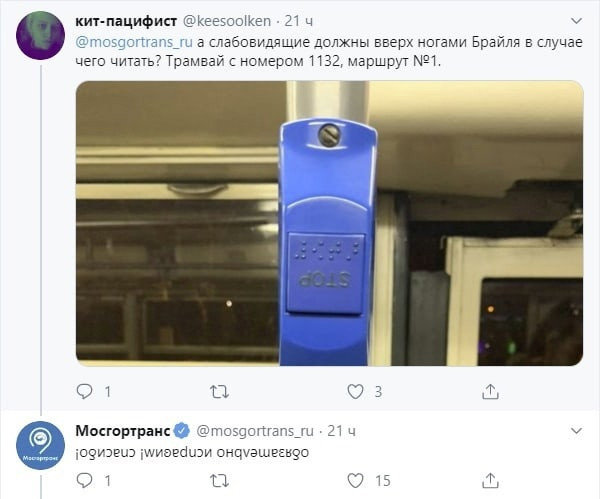This screenshot has width=600, height=499.
Task: Open the @mosgortrans_ru handle in the reply
Action: click(255, 431)
